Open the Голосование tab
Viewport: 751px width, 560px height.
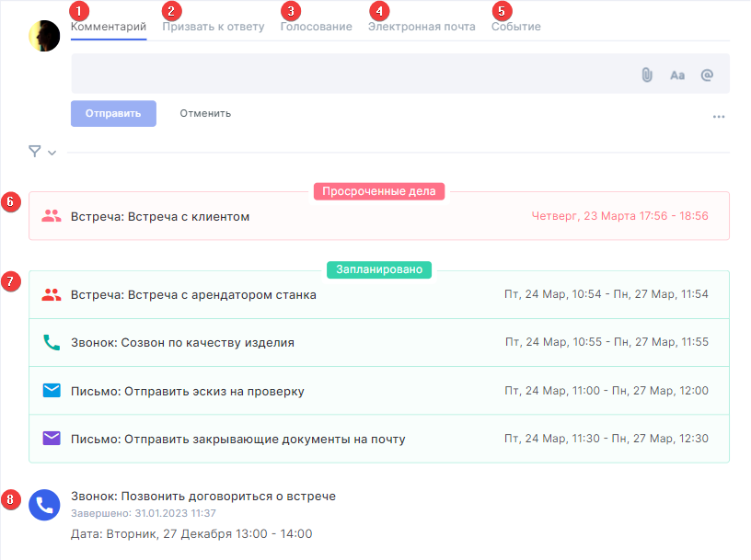[x=316, y=27]
